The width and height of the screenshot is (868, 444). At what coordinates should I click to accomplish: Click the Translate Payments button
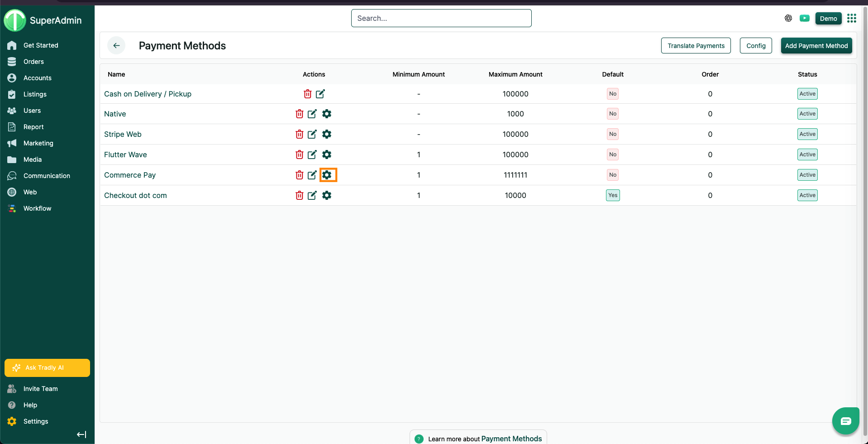(x=696, y=46)
